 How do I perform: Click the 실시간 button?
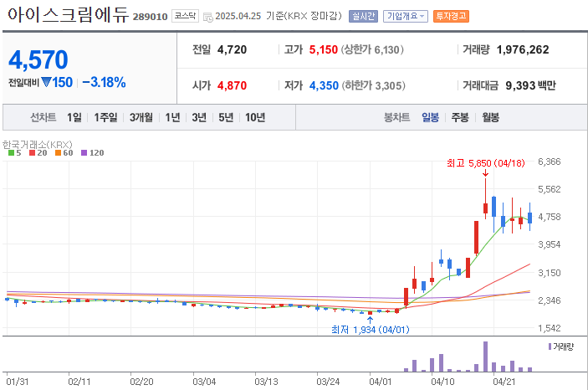click(363, 16)
